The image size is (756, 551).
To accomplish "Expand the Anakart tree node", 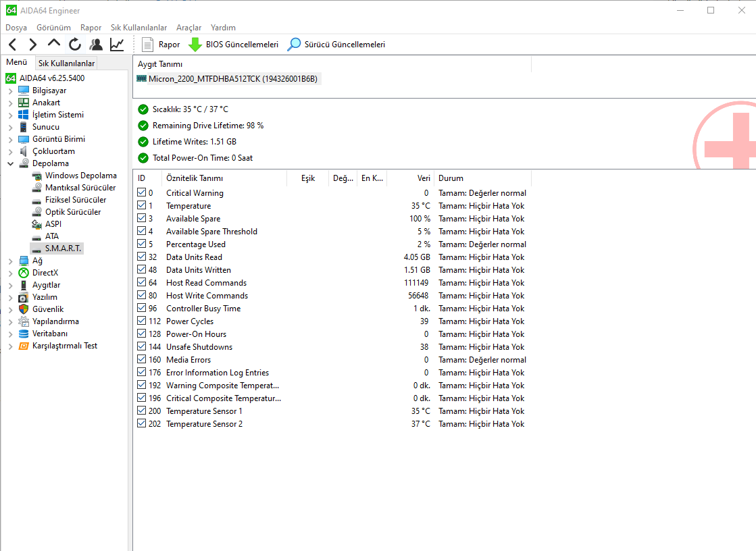I will [11, 103].
